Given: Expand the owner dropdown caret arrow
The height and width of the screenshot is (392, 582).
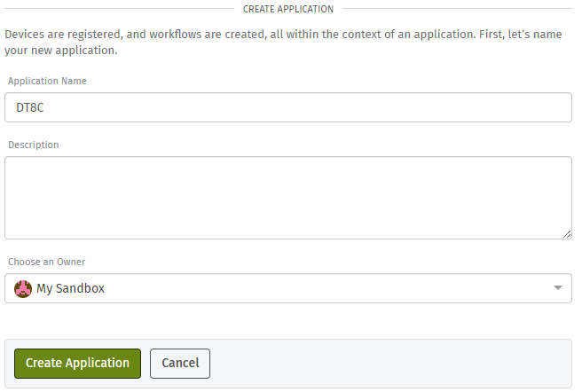Looking at the screenshot, I should pyautogui.click(x=557, y=288).
